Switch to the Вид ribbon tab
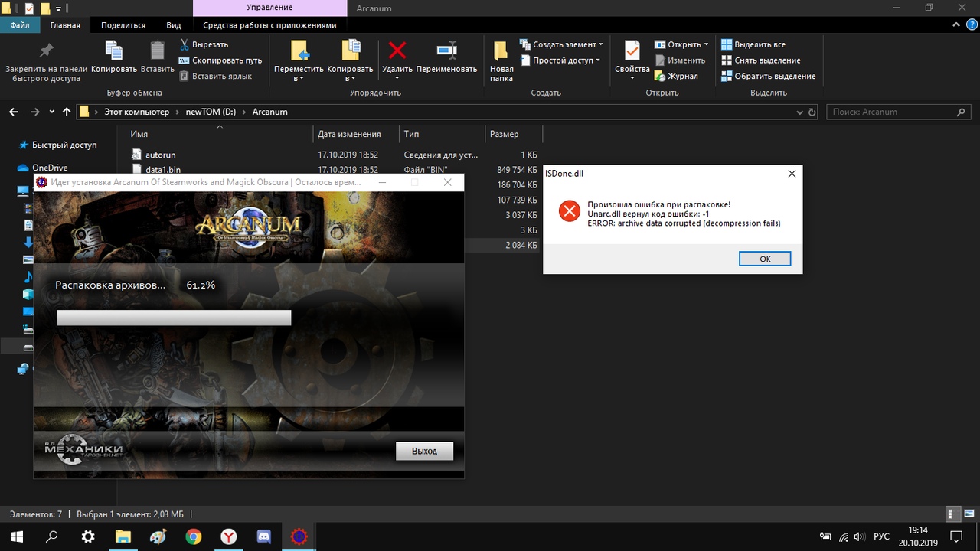The width and height of the screenshot is (980, 551). [x=174, y=24]
